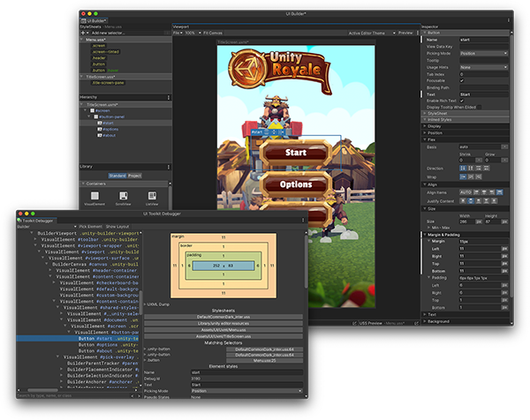Screen dimensions: 530x420
Task: Click Fit Canvas in the Viewport toolbar
Action: [213, 33]
